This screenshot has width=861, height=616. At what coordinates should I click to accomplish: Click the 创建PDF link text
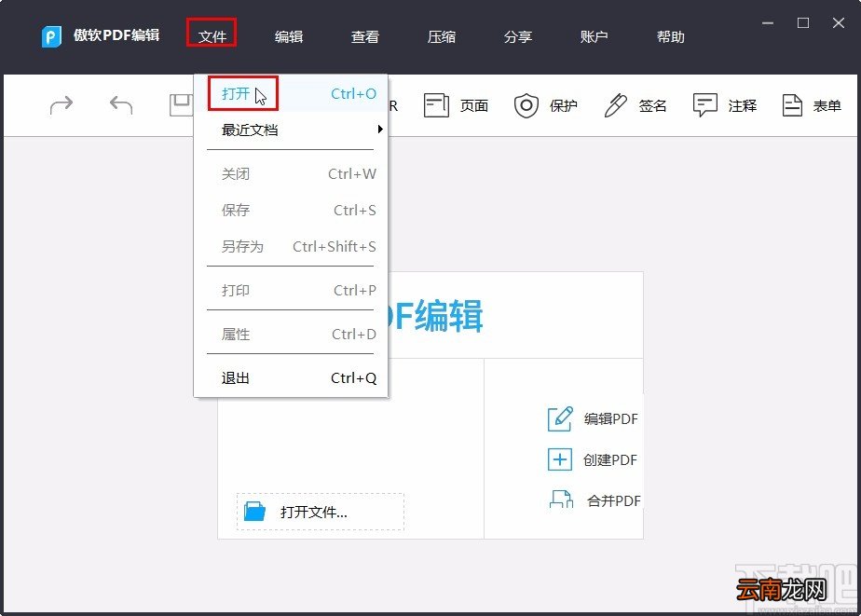610,460
